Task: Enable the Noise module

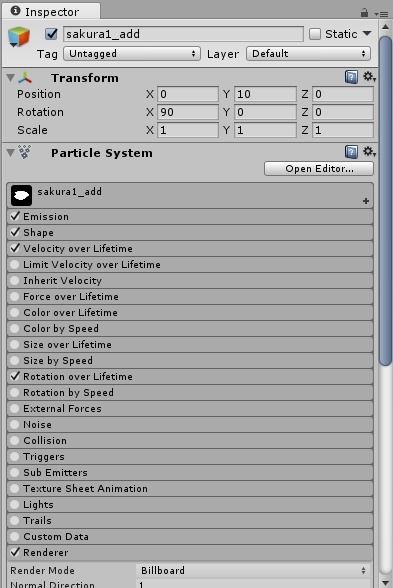Action: point(15,424)
